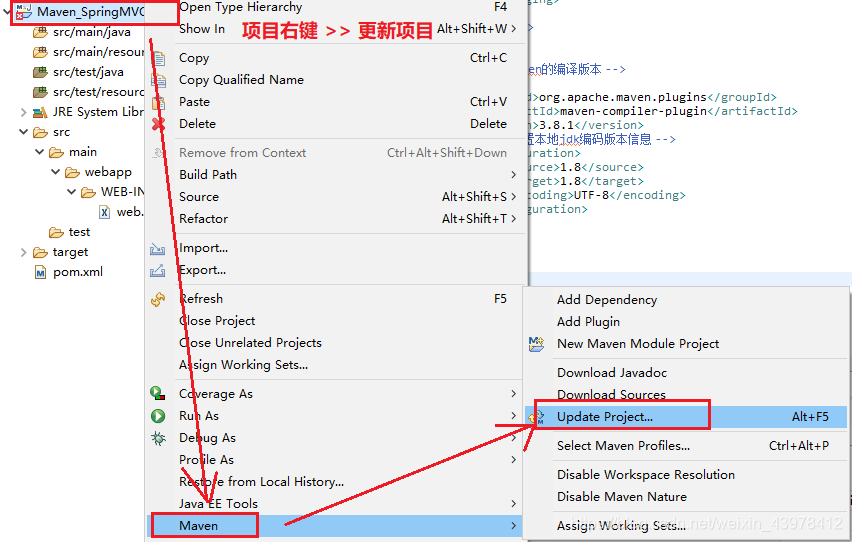Click the Copy Qualified Name icon

click(159, 80)
